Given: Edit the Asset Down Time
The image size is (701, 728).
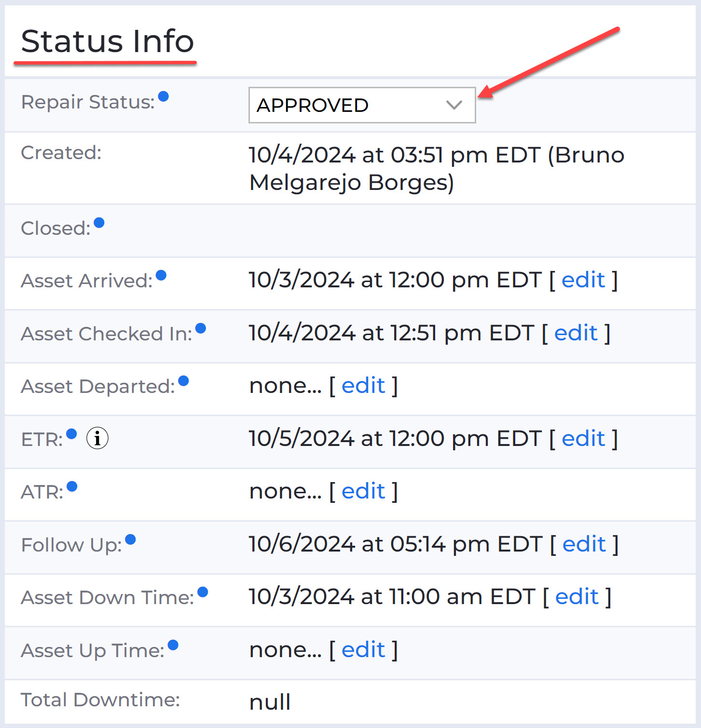Looking at the screenshot, I should [x=577, y=596].
